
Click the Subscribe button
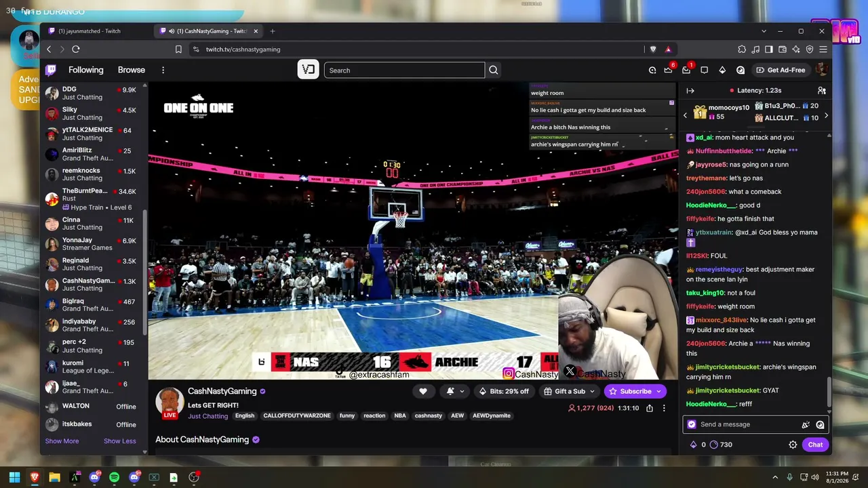coord(631,391)
